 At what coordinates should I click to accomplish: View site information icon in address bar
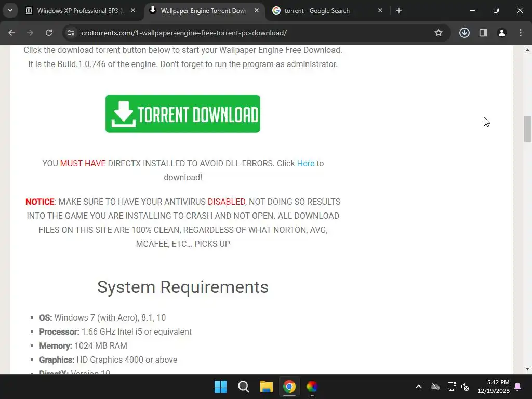pos(71,33)
